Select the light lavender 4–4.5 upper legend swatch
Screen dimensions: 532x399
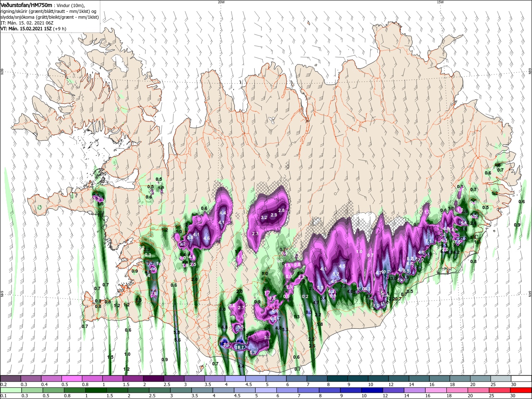click(235, 379)
